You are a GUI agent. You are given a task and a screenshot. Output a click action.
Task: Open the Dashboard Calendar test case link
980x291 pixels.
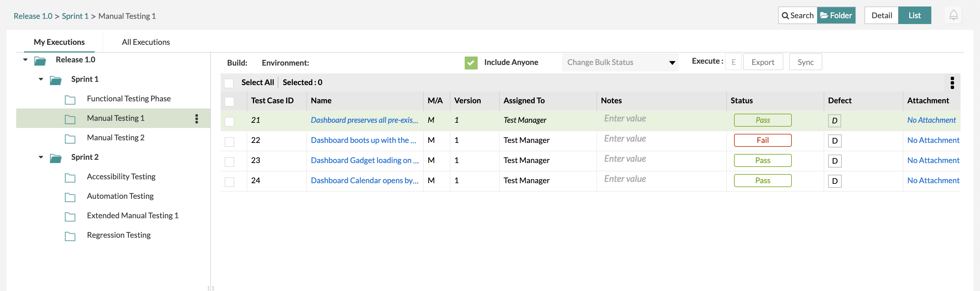(364, 181)
